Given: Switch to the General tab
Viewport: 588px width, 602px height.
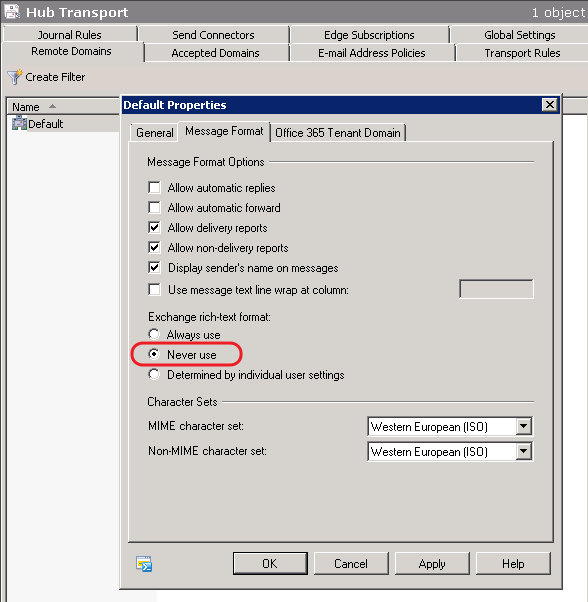Looking at the screenshot, I should click(x=154, y=133).
